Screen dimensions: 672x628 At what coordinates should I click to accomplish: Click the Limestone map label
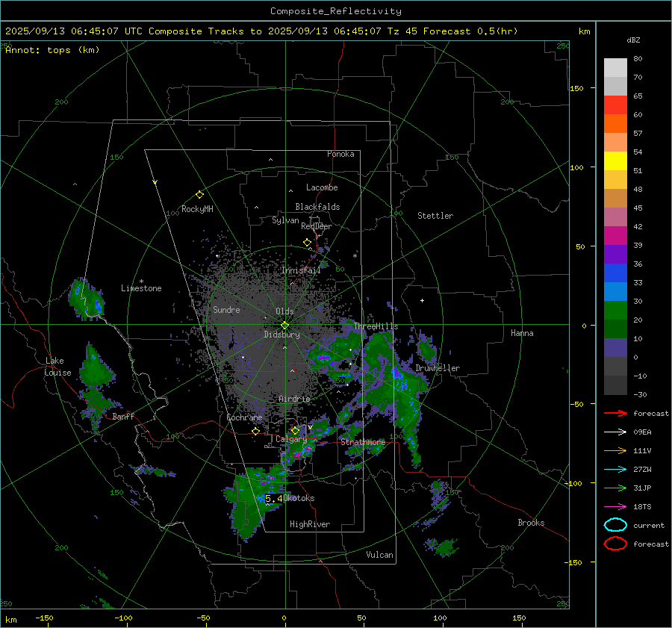click(141, 288)
